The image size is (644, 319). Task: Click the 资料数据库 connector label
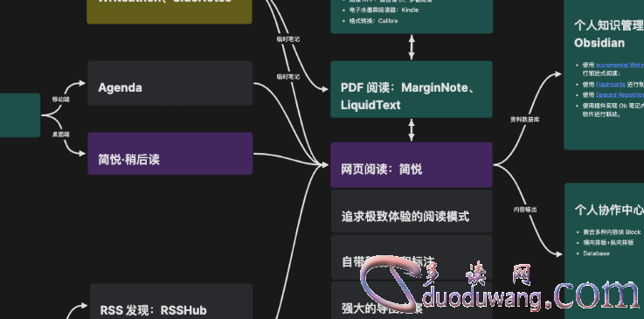[x=525, y=120]
